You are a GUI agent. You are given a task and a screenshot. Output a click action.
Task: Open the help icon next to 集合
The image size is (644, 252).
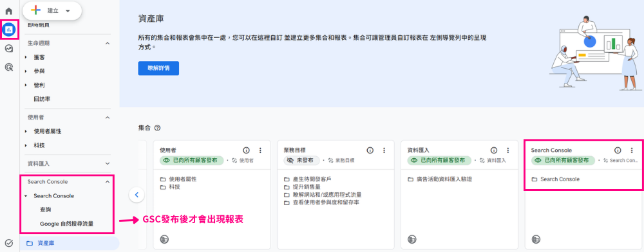pos(157,128)
